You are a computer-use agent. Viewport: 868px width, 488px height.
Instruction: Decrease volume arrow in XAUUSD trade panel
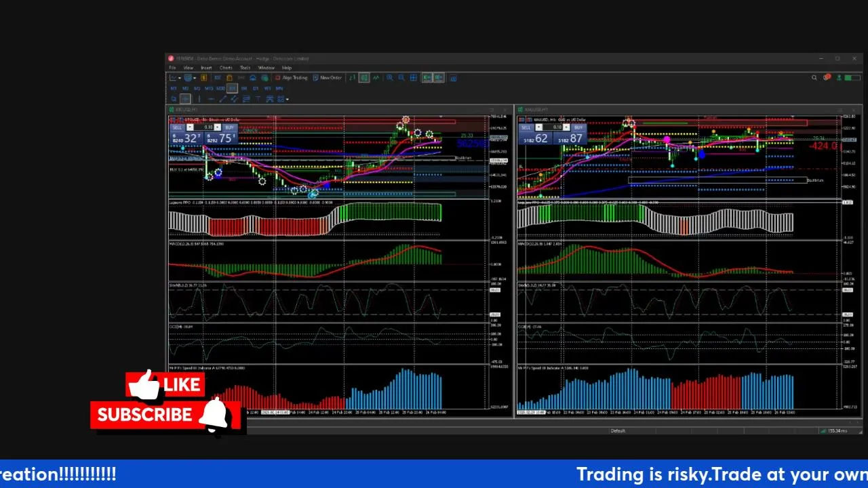tap(539, 127)
